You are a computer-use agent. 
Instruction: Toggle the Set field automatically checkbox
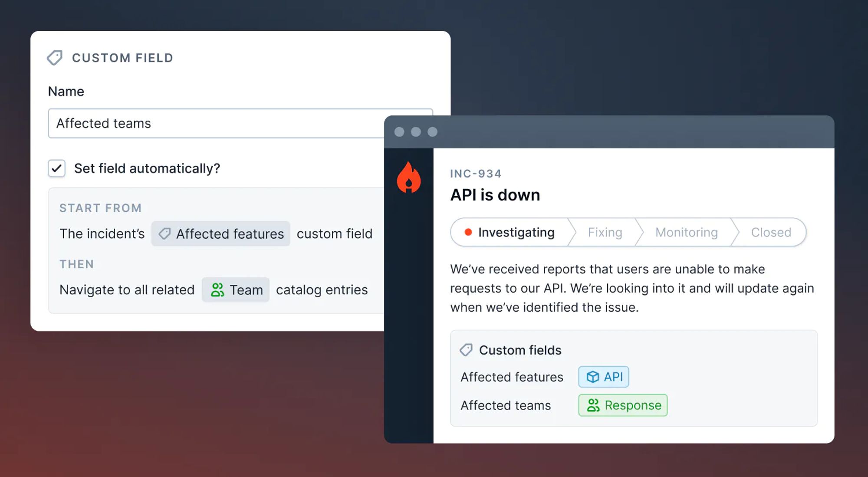[57, 168]
